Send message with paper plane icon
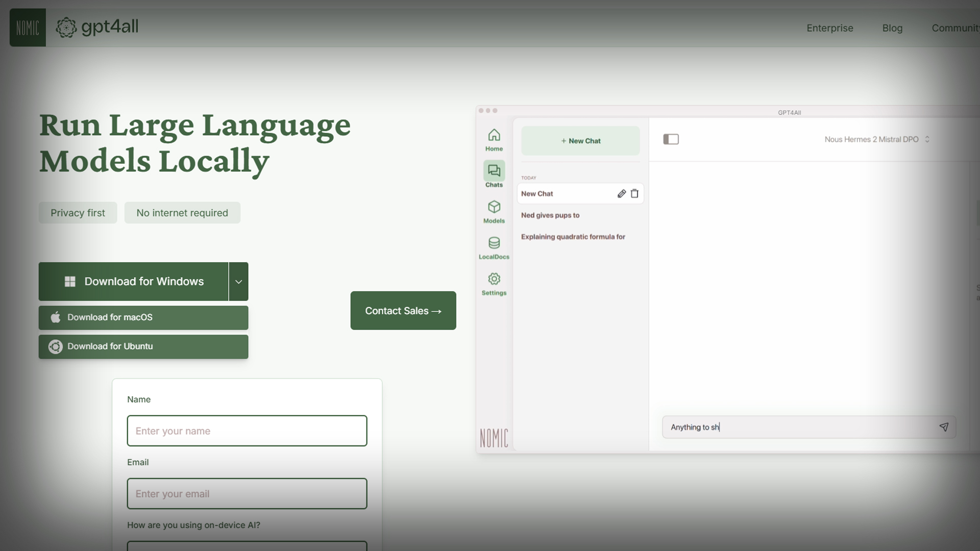 pyautogui.click(x=944, y=427)
